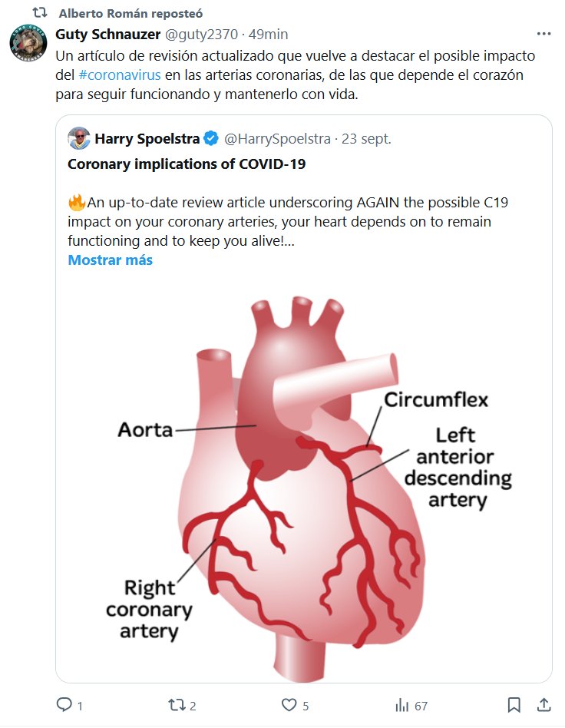The image size is (565, 728).
Task: Click the repost arrows icon
Action: tap(176, 705)
